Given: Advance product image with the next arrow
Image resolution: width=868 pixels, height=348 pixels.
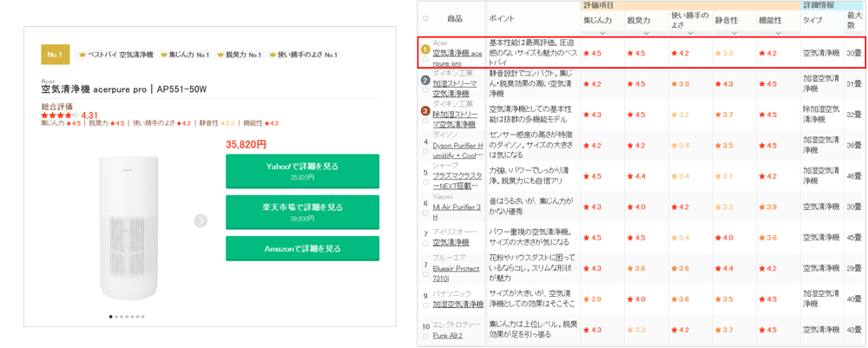Looking at the screenshot, I should [x=201, y=220].
